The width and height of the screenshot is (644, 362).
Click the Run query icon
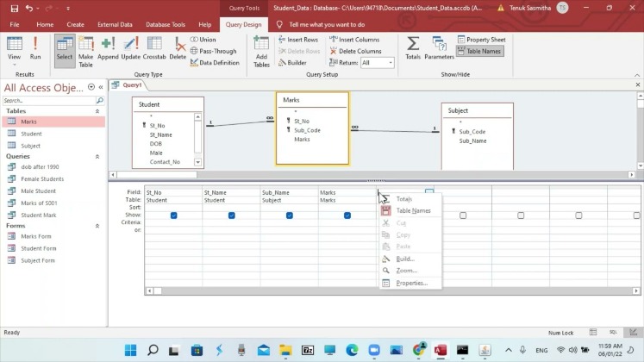35,47
